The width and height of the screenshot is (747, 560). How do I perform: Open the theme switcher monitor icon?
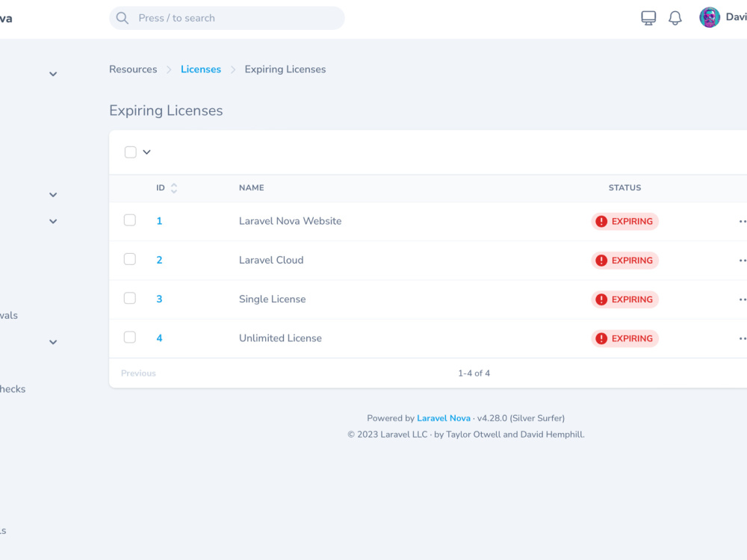click(648, 18)
